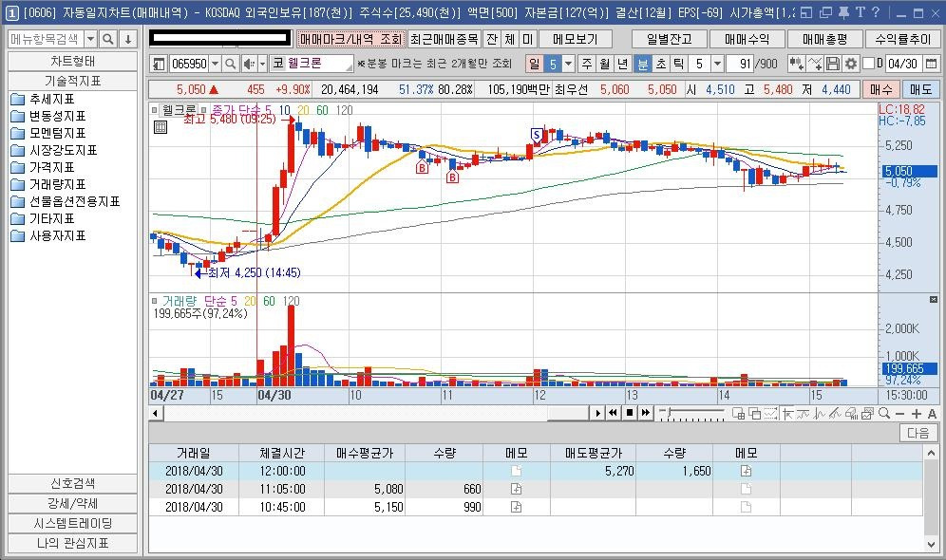
Task: Click the save chart floppy disk icon
Action: tap(833, 64)
